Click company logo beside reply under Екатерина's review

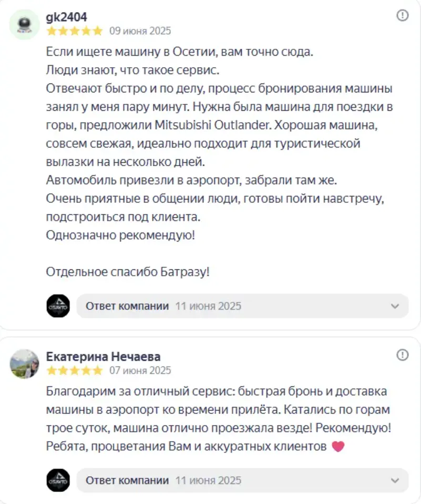(x=58, y=480)
